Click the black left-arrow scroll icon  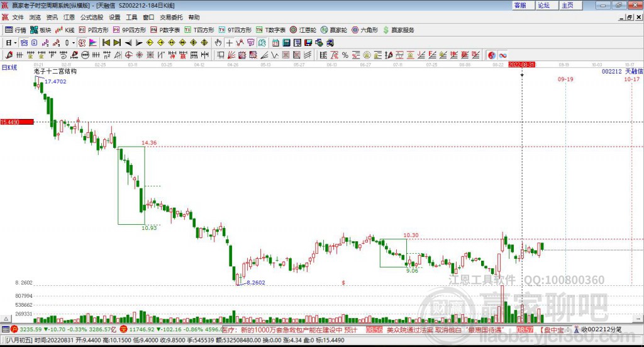pyautogui.click(x=128, y=43)
